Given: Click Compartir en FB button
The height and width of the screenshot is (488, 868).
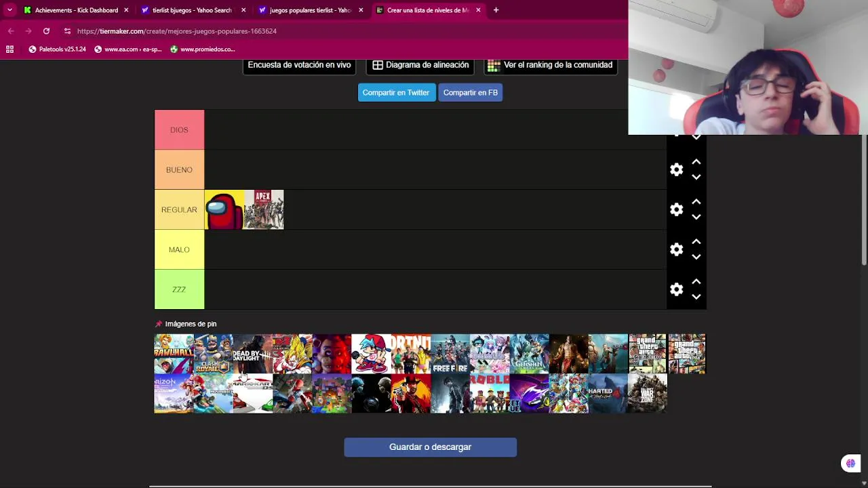Looking at the screenshot, I should click(x=471, y=92).
